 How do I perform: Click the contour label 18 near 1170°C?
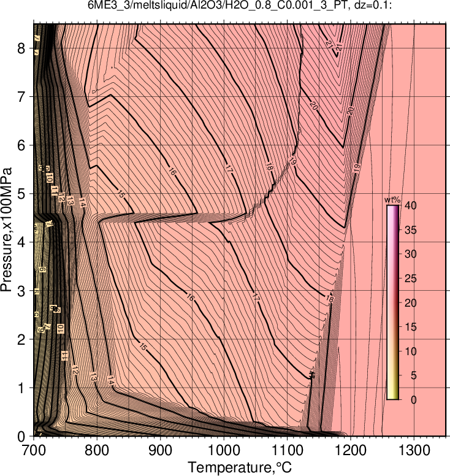pos(330,299)
